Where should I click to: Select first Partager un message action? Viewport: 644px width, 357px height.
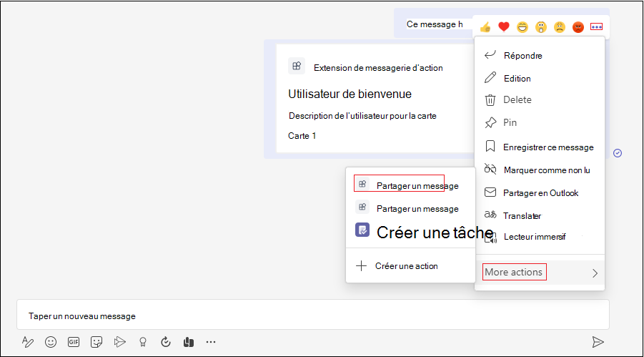click(410, 185)
